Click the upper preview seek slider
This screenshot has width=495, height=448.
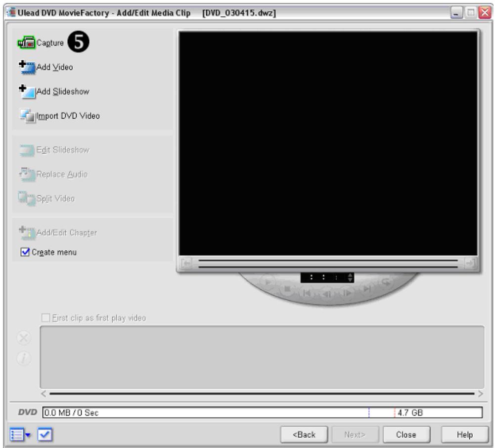click(x=328, y=261)
